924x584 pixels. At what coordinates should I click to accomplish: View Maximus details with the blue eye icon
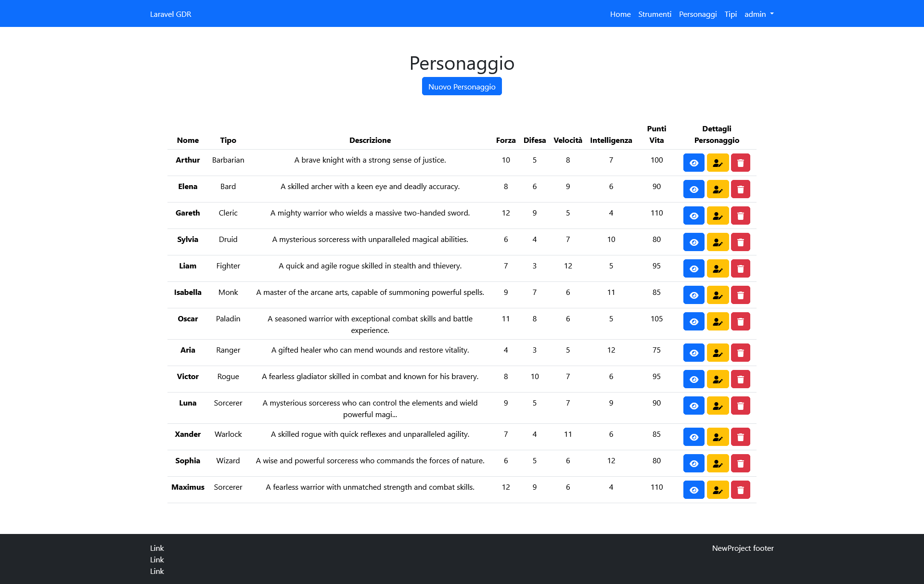(x=693, y=490)
